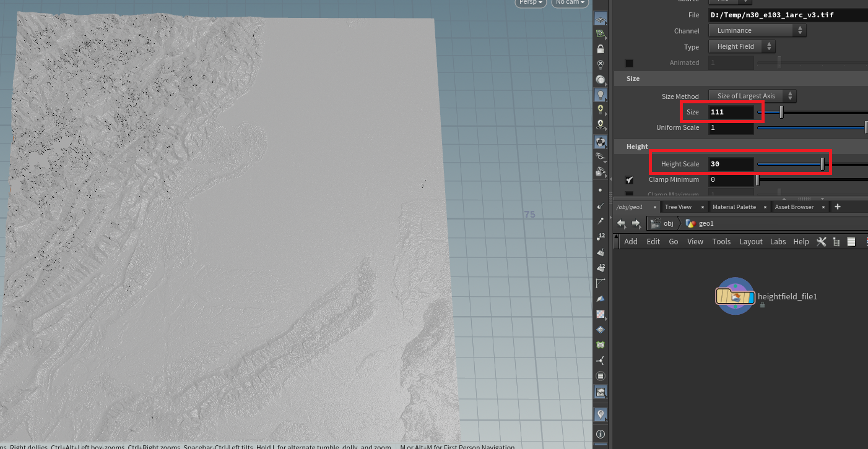Click the Height Scale slider handle
The image size is (868, 449).
pyautogui.click(x=822, y=164)
